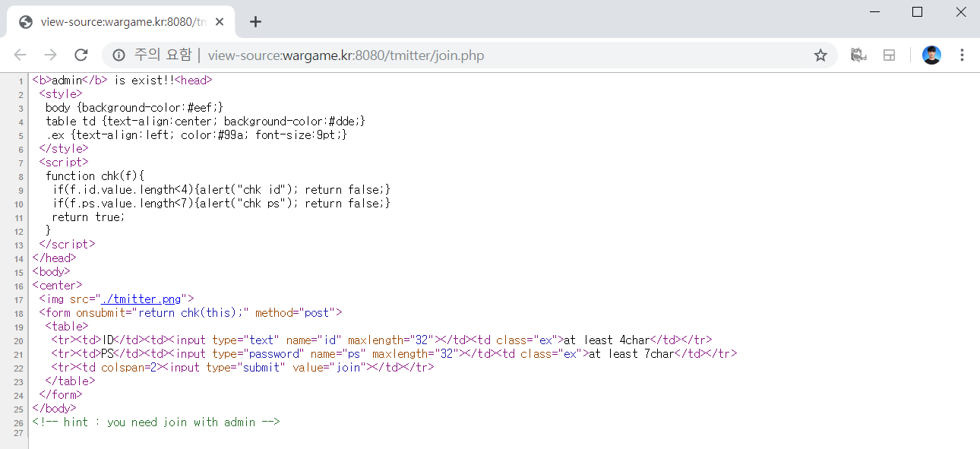Click input type="submit" value="join" line
Screen dimensions: 980x449
[x=243, y=367]
